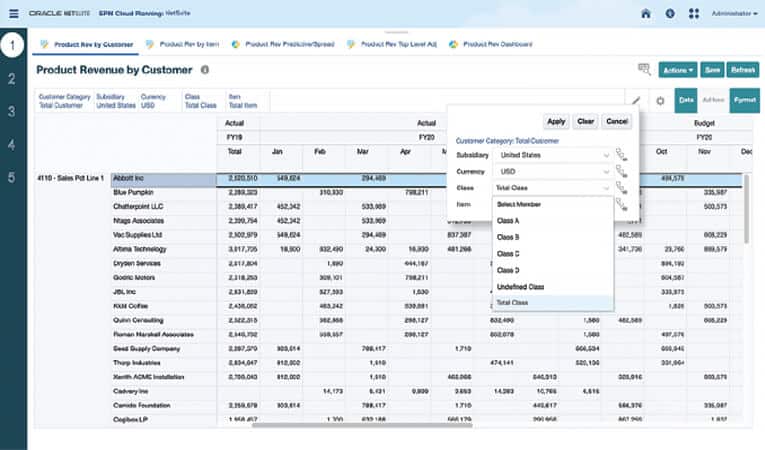Choose Undefined Class from the list
Image resolution: width=765 pixels, height=450 pixels.
(x=553, y=287)
